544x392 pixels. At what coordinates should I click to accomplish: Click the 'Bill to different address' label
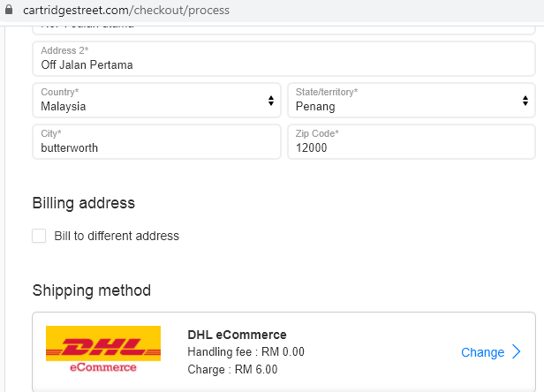(x=117, y=236)
